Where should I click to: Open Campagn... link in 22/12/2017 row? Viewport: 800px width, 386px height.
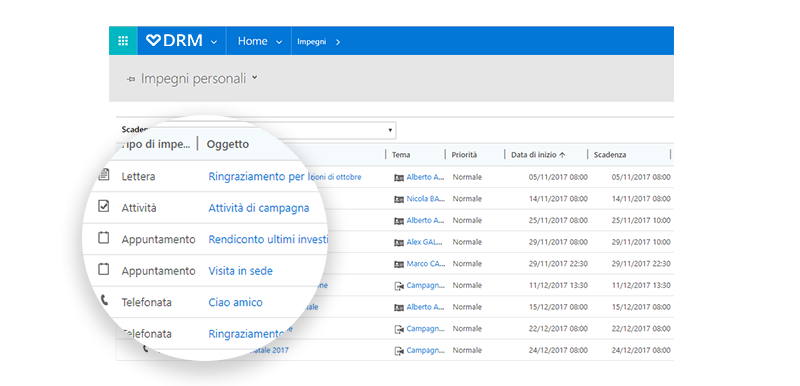tap(426, 329)
